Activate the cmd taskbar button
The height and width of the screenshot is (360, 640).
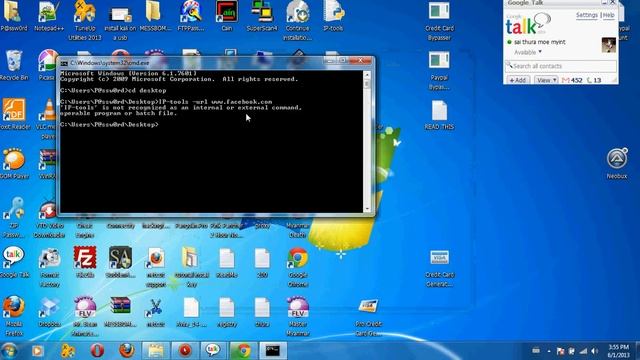click(272, 351)
